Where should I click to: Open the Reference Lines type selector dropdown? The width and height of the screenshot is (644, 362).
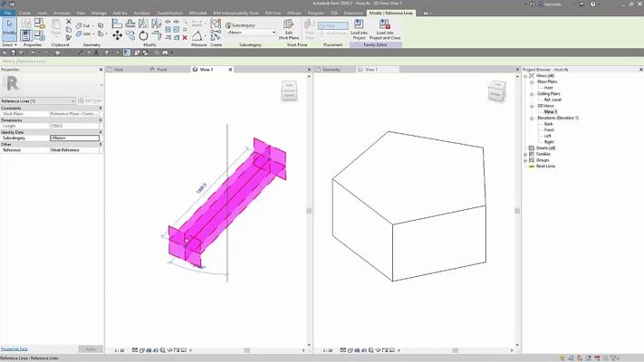pyautogui.click(x=72, y=101)
